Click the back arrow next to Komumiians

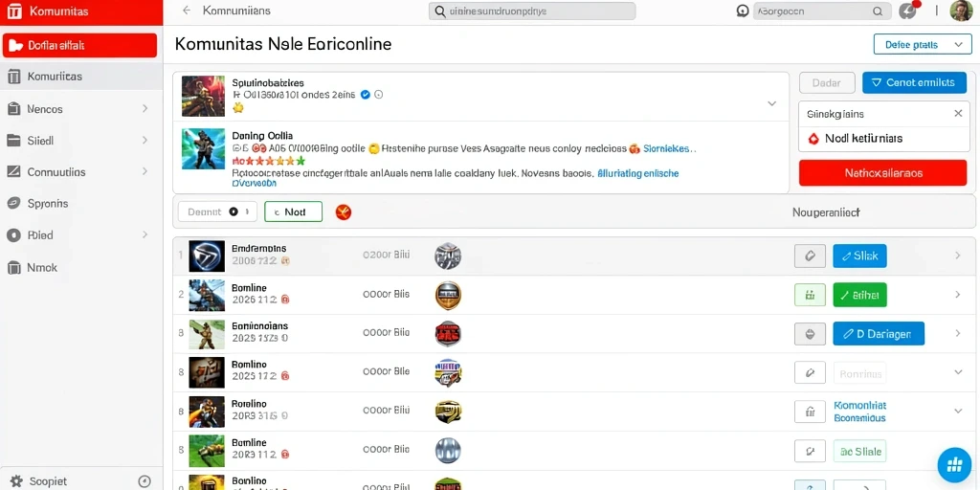coord(187,11)
